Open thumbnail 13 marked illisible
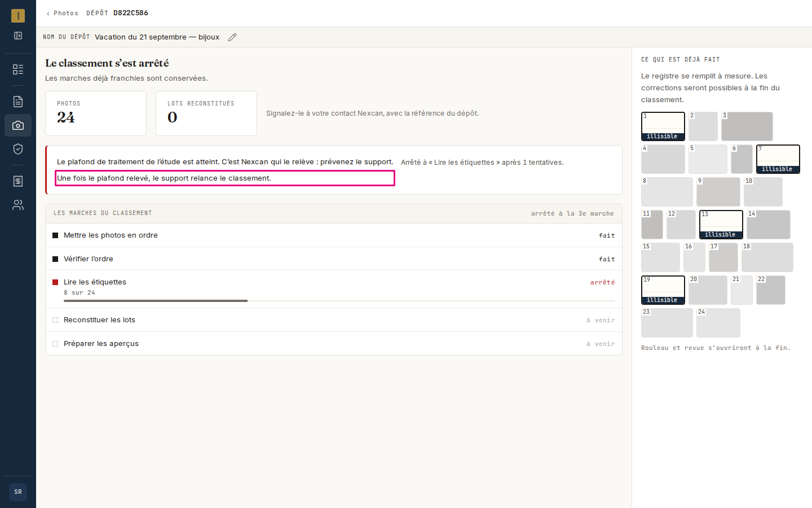 click(x=721, y=225)
